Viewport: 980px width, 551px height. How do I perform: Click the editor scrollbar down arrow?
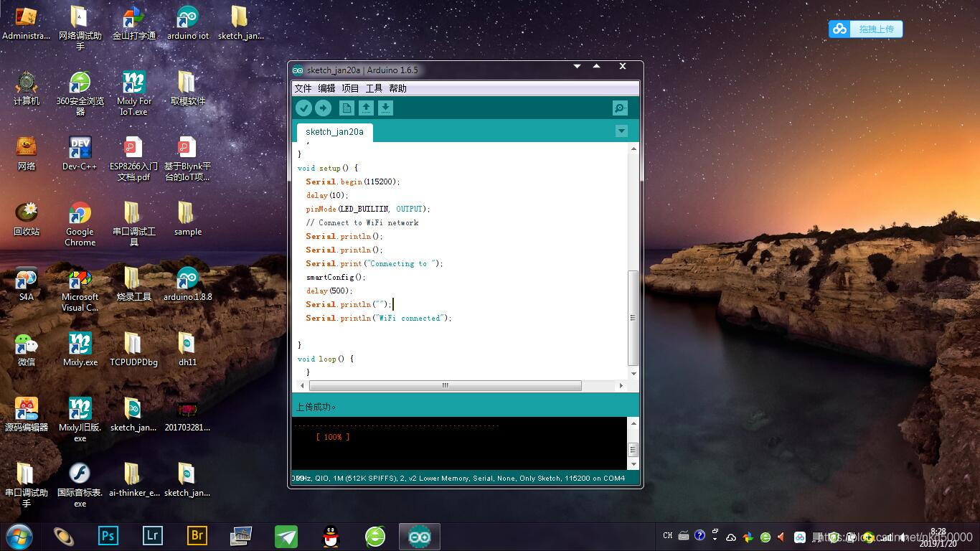(x=633, y=373)
